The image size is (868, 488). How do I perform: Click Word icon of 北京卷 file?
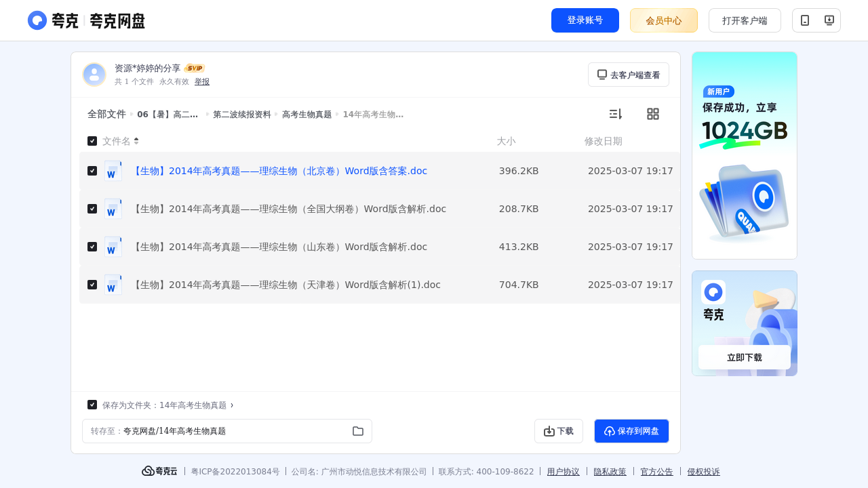click(113, 171)
